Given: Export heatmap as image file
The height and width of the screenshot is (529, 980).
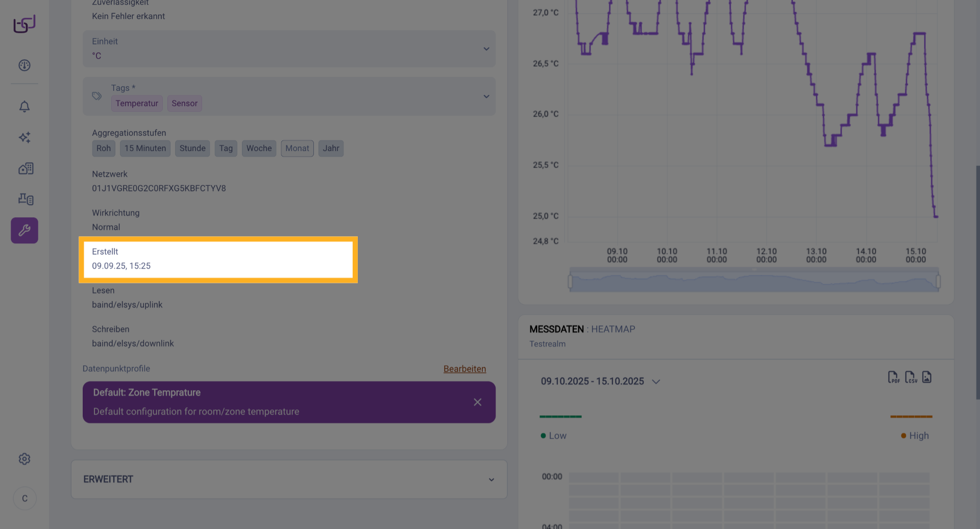Looking at the screenshot, I should [x=927, y=377].
